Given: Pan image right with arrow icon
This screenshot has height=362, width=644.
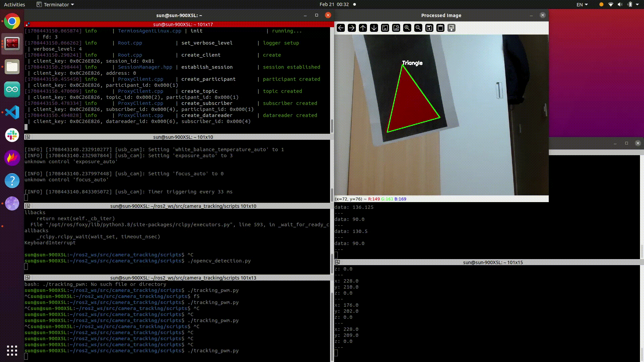Looking at the screenshot, I should point(352,28).
